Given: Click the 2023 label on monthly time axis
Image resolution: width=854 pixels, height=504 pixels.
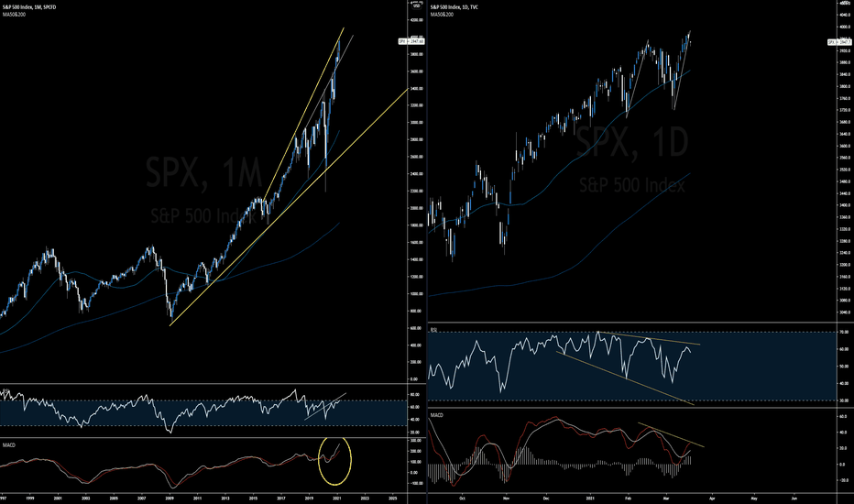Looking at the screenshot, I should click(x=365, y=498).
